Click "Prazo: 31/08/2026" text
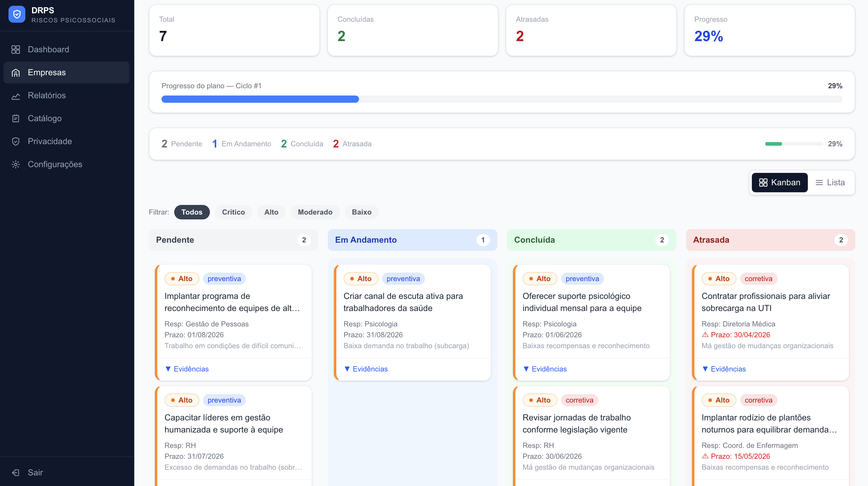 [x=373, y=335]
